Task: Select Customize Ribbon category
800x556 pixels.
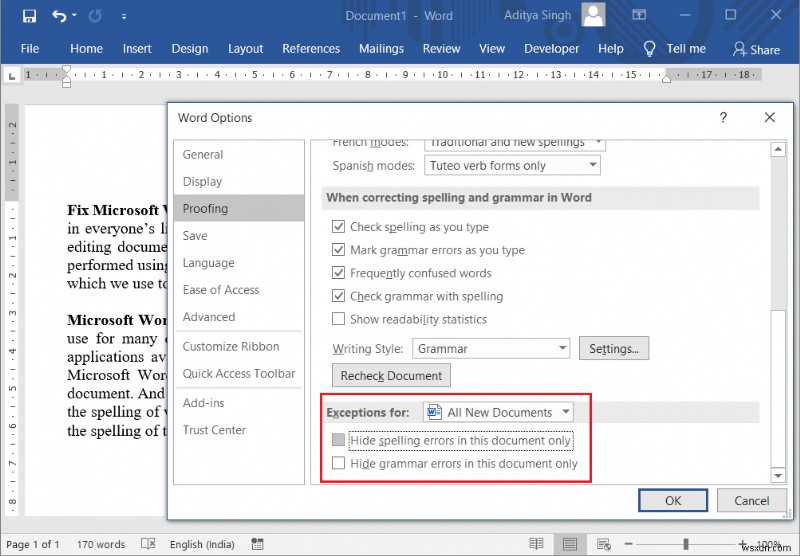Action: point(239,346)
